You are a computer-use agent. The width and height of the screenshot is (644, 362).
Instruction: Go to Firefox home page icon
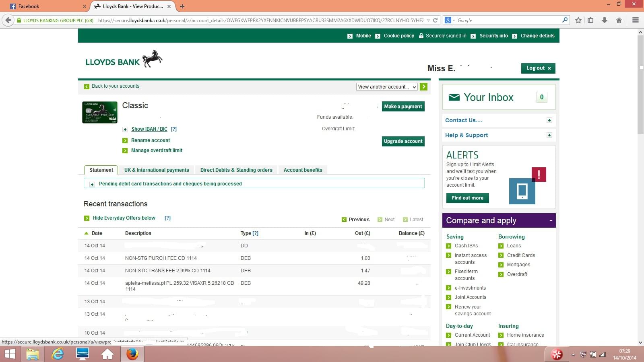coord(619,20)
